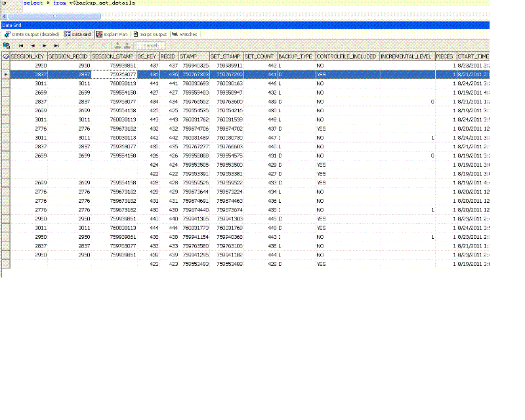The height and width of the screenshot is (420, 525).
Task: Jump to the last record in grid
Action: 56,45
